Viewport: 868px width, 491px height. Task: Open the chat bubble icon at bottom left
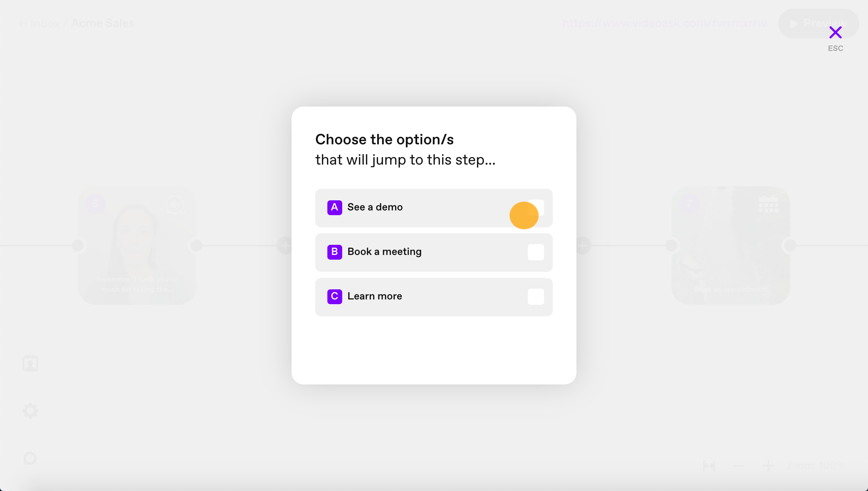pos(30,458)
